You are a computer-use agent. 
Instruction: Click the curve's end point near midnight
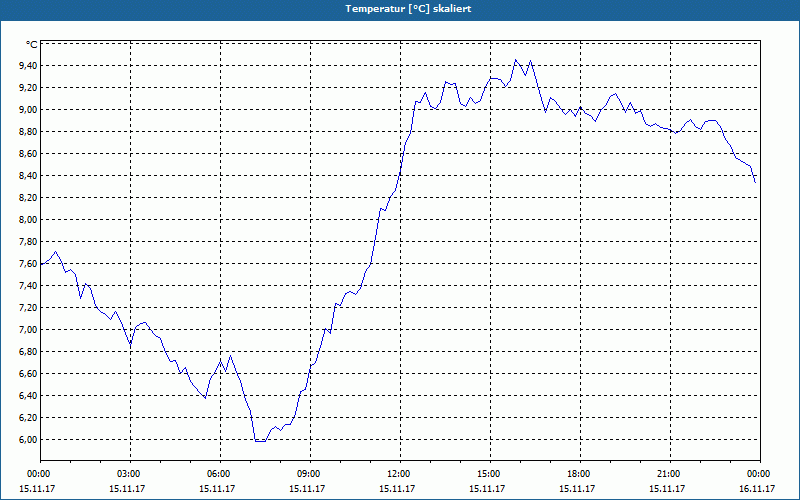tap(755, 182)
